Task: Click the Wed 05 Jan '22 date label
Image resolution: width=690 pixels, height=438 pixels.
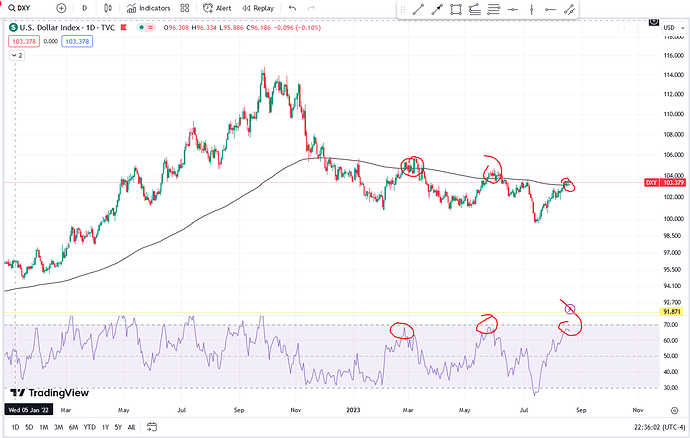Action: 29,410
